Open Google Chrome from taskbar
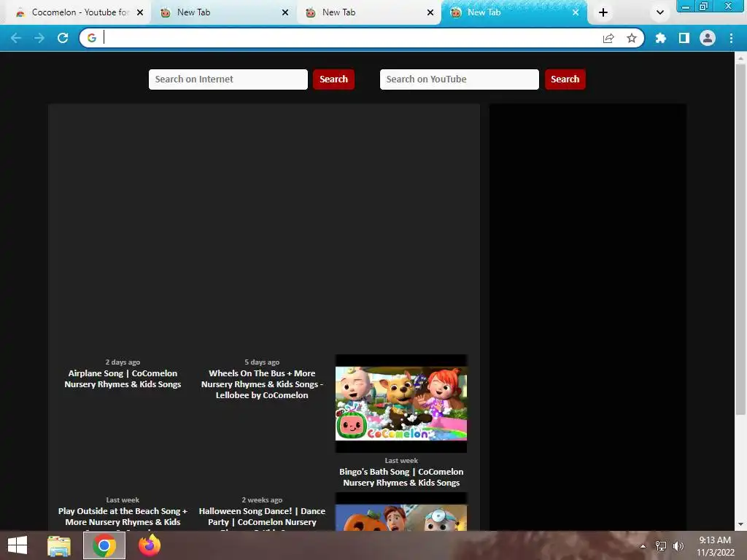Image resolution: width=747 pixels, height=560 pixels. [104, 545]
